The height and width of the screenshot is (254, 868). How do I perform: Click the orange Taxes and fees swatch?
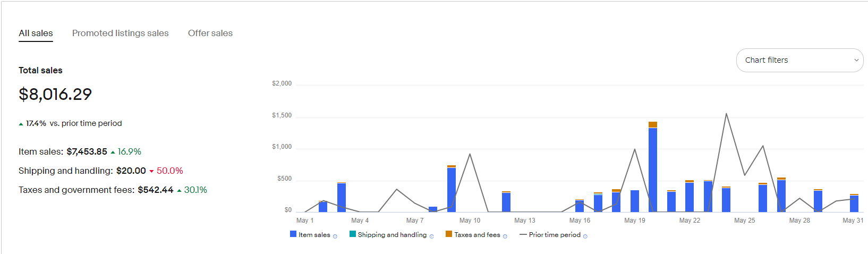[449, 234]
